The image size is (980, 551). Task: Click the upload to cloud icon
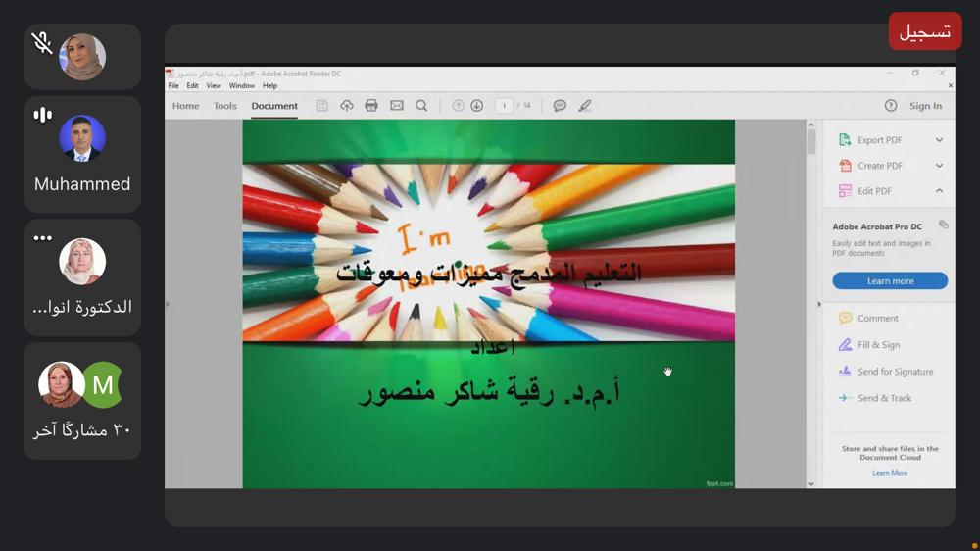point(347,106)
